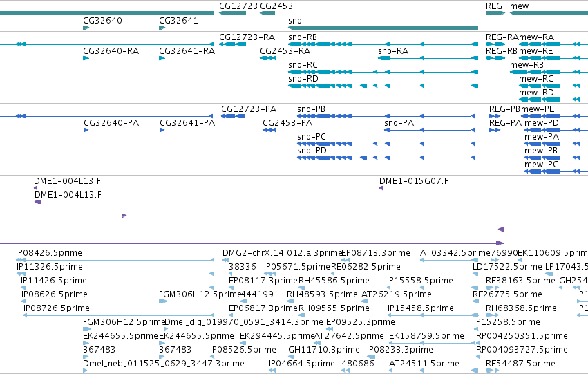This screenshot has width=588, height=374.
Task: Click the DME1-015G07.F feature label
Action: [414, 181]
